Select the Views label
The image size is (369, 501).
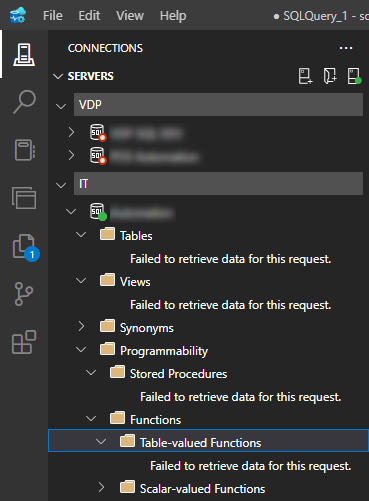(135, 282)
